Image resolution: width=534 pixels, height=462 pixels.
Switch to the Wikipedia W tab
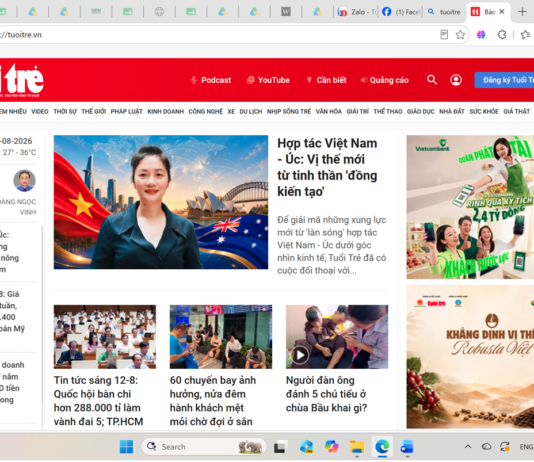point(286,12)
